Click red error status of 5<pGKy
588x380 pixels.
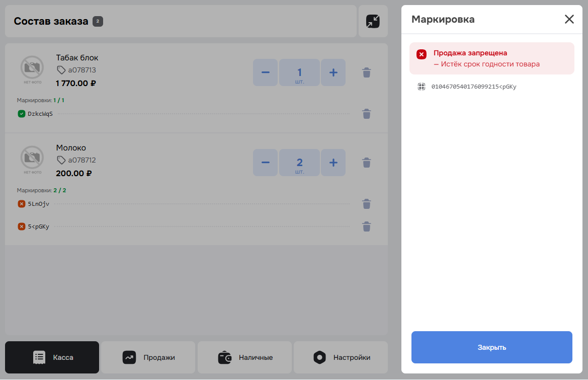(22, 226)
